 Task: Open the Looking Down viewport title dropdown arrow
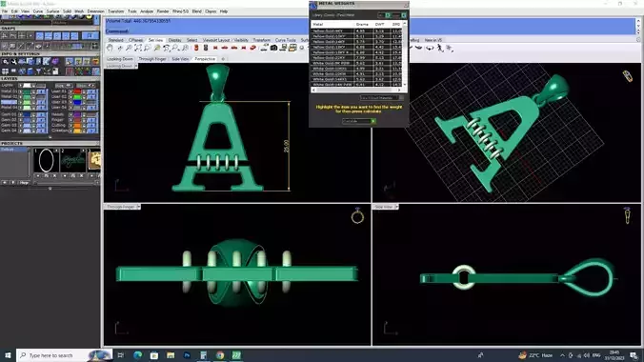coord(135,66)
